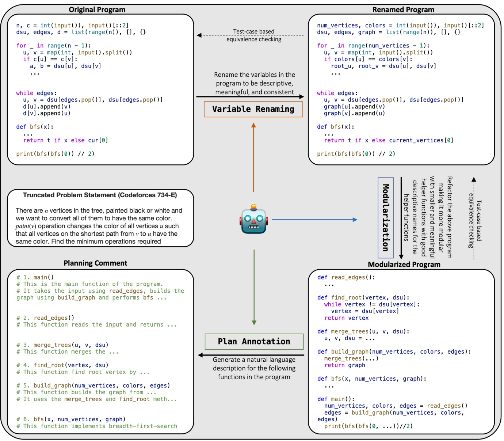This screenshot has height=441, width=504.
Task: Select the orange upward arrow above the robot
Action: pos(253,157)
